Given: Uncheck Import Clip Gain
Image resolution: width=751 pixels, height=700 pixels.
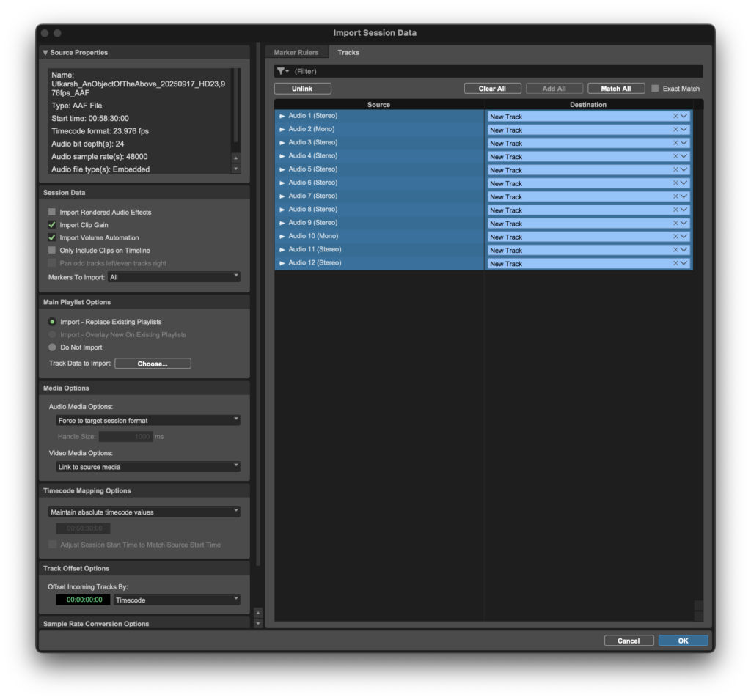Looking at the screenshot, I should 52,225.
